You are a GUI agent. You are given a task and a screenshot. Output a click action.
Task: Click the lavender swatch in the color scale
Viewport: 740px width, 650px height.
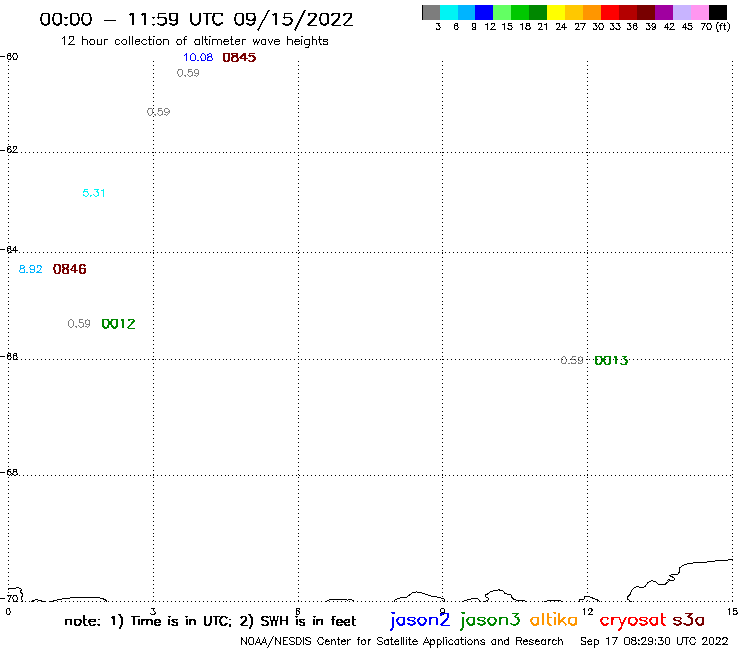click(682, 13)
